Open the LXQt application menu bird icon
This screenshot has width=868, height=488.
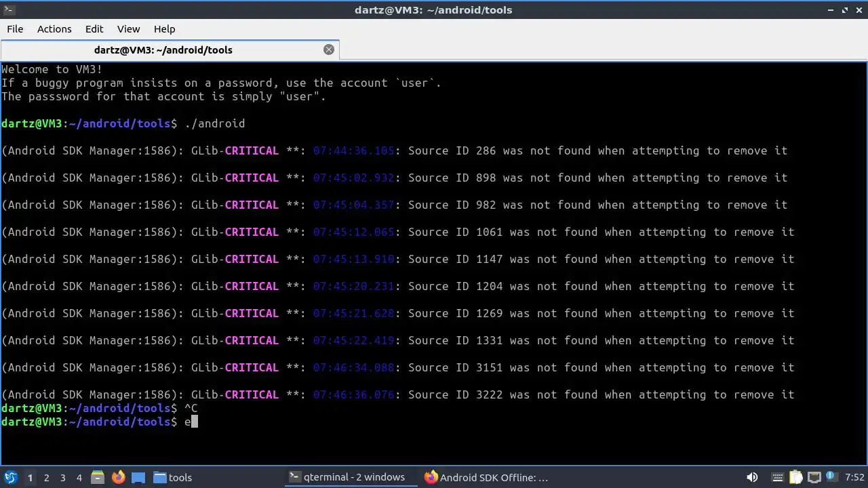(10, 477)
